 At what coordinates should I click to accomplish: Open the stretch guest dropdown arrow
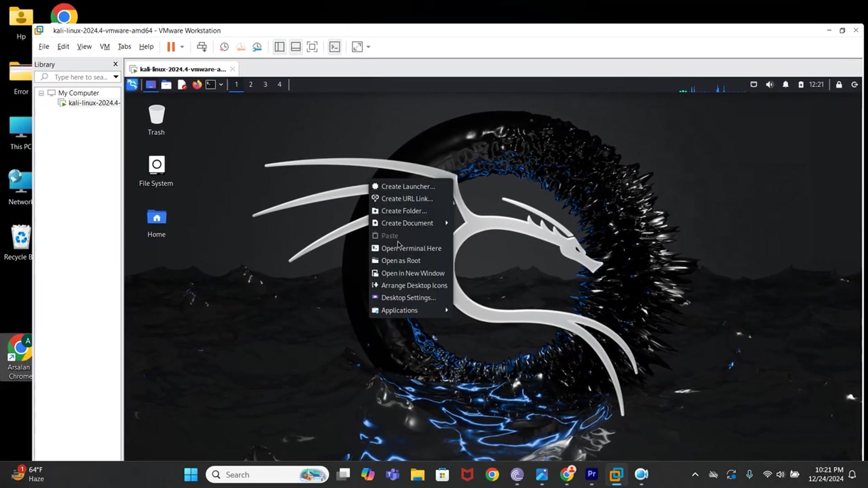pyautogui.click(x=368, y=47)
